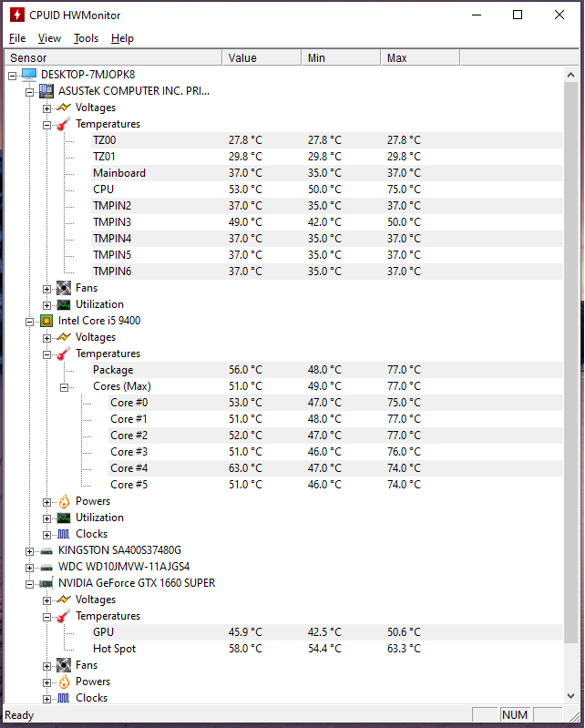Expand the WDC WD10JMVW-11AJGS4 node
Viewport: 585px width, 728px height.
click(x=30, y=568)
